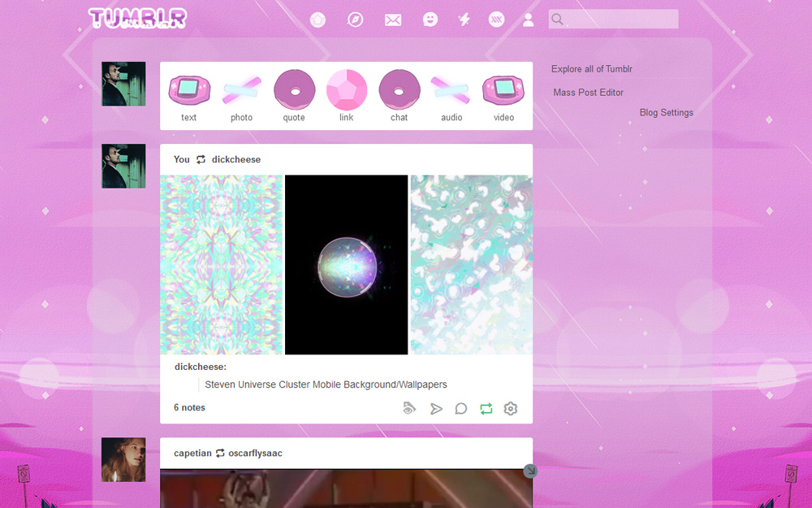Click 'Steven Universe Cluster Mobile Background/Wallpapers' caption
Viewport: 812px width, 508px height.
click(x=326, y=384)
